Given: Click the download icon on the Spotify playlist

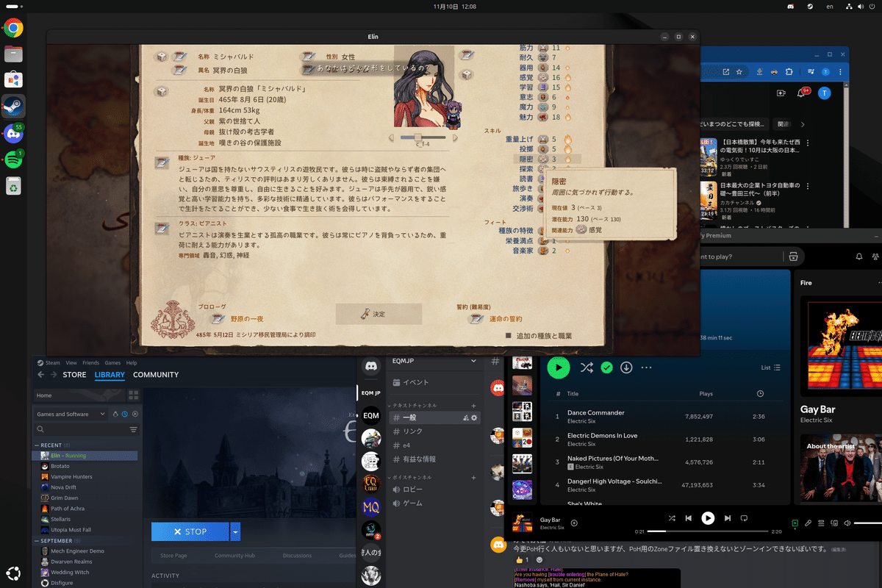Looking at the screenshot, I should click(x=626, y=367).
